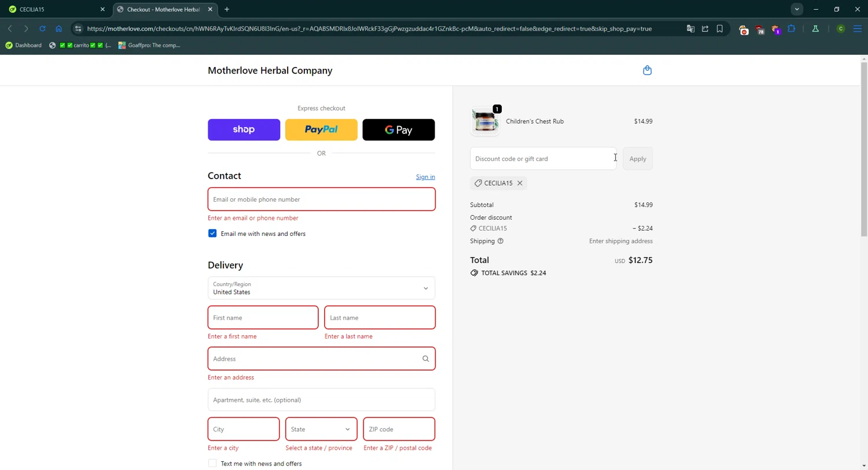
Task: Focus the Email or mobile phone number field
Action: 321,199
